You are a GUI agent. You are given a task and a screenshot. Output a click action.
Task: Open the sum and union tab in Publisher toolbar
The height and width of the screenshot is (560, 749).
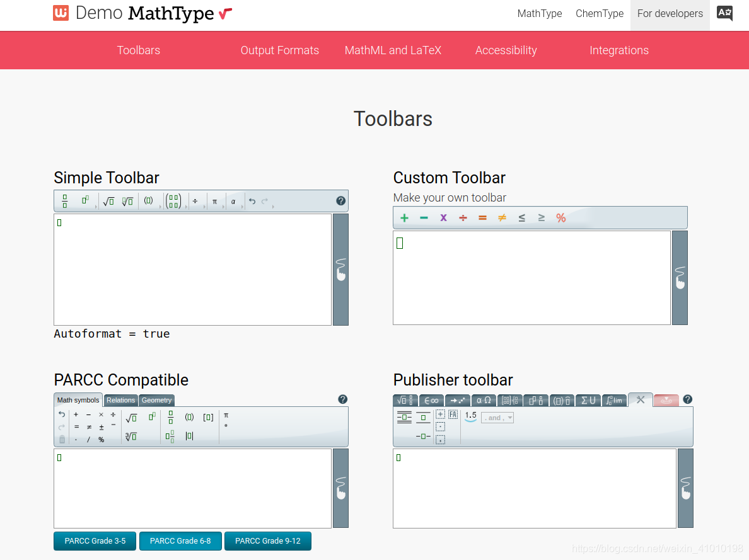pyautogui.click(x=588, y=401)
